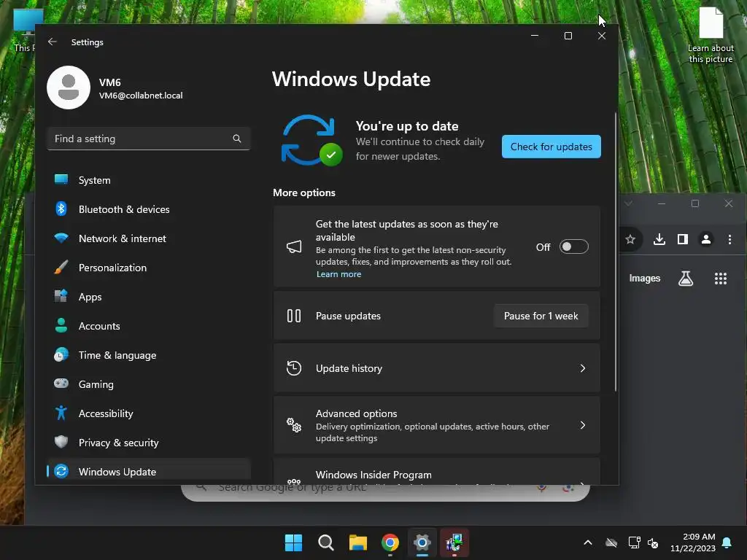This screenshot has width=747, height=560.
Task: Open the notification bell in taskbar
Action: tap(727, 542)
